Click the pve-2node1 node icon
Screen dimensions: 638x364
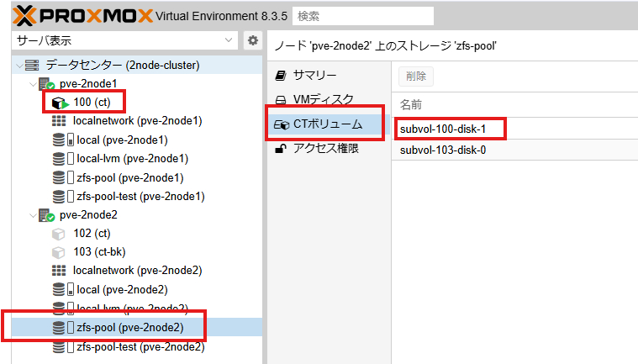[46, 84]
